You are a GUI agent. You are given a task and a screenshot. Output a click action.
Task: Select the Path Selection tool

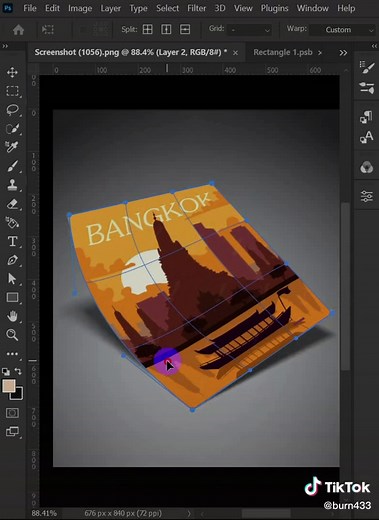12,279
